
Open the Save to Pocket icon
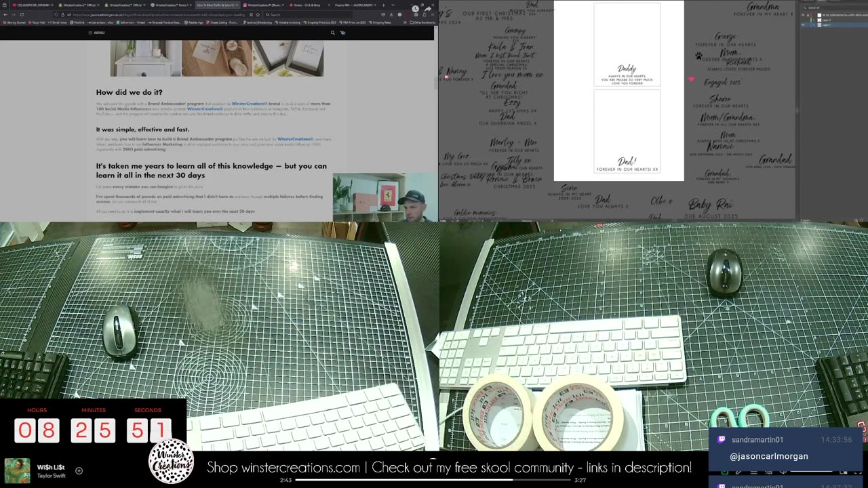[x=383, y=14]
